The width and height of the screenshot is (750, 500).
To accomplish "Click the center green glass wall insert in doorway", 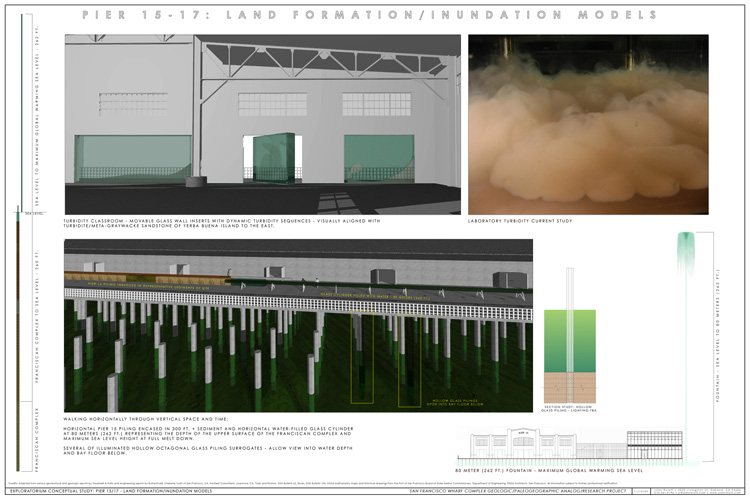I will click(x=274, y=158).
